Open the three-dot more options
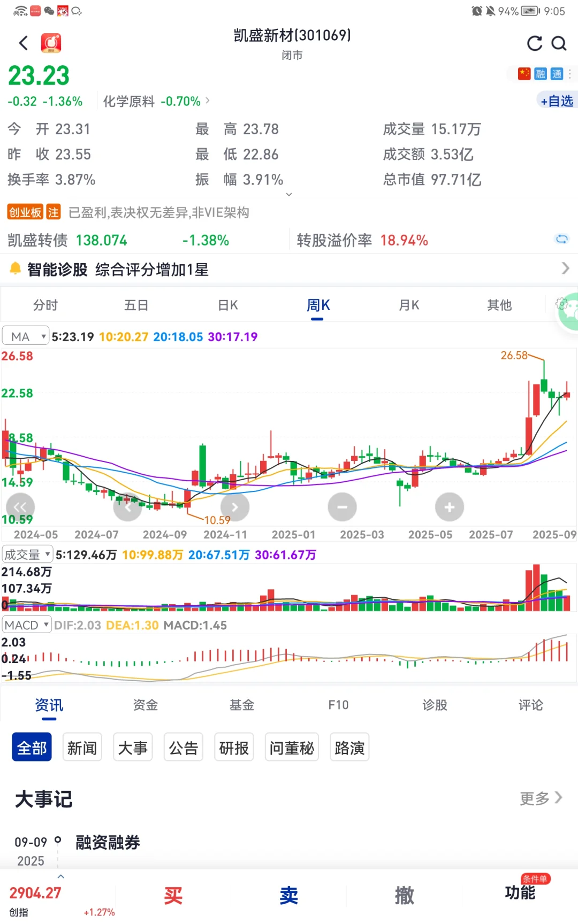The height and width of the screenshot is (924, 578). (x=570, y=74)
